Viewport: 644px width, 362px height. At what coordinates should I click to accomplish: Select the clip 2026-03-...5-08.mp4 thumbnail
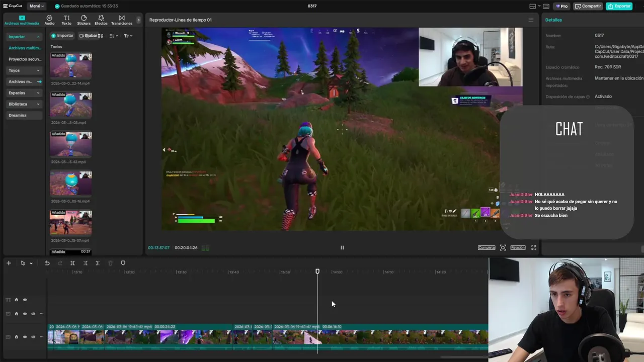point(71,105)
